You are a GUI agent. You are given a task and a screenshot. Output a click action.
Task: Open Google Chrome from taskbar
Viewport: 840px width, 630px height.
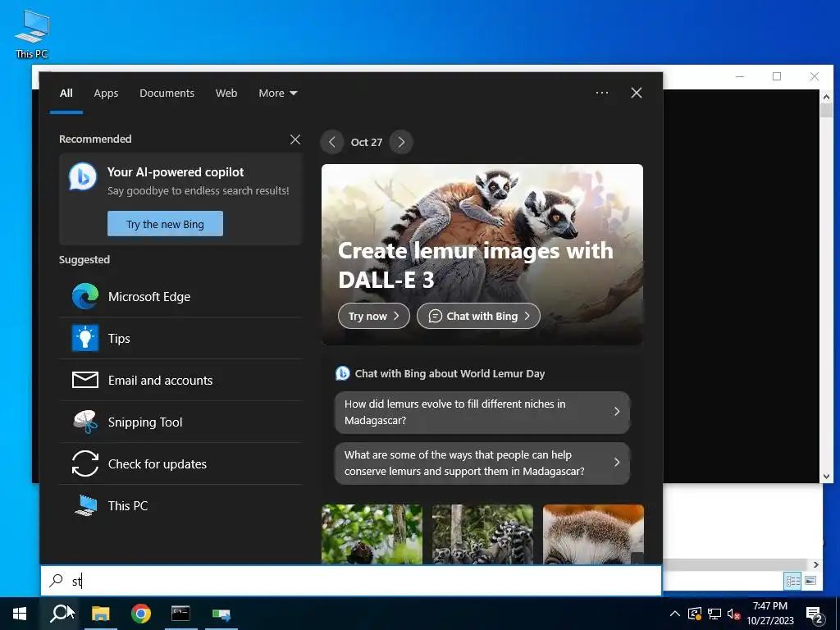pyautogui.click(x=141, y=614)
